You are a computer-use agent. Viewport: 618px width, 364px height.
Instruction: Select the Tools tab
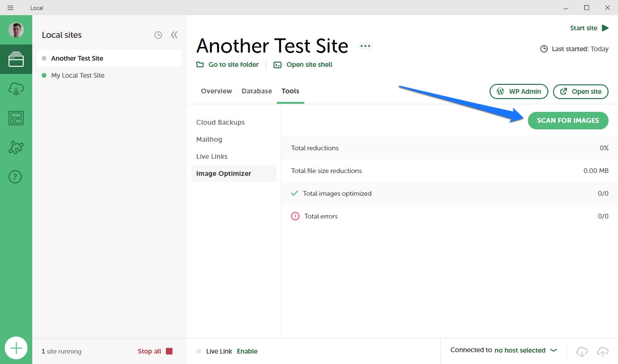pos(291,91)
